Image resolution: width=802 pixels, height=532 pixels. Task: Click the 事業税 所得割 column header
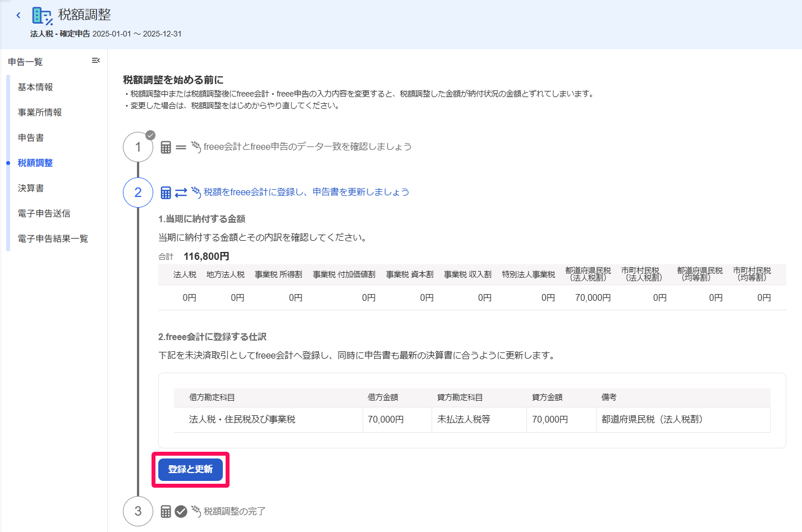pyautogui.click(x=278, y=274)
